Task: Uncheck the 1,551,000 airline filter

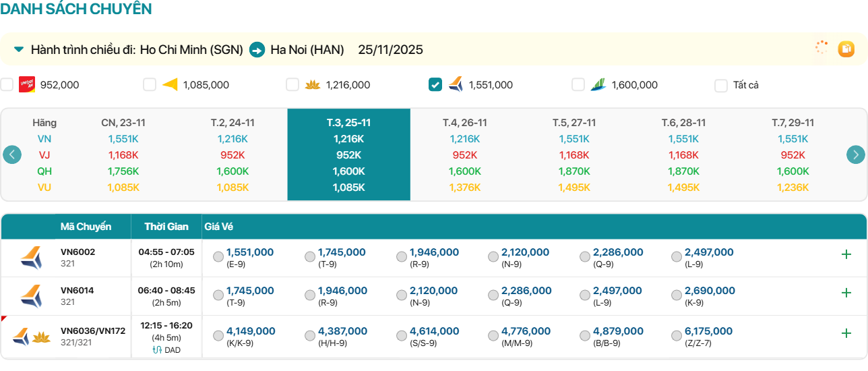Action: 435,84
